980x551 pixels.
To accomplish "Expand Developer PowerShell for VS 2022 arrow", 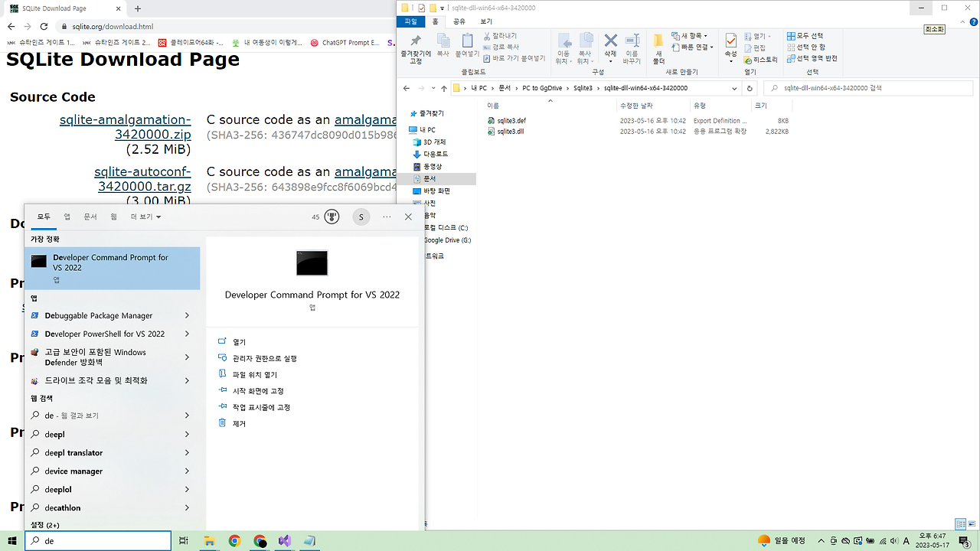I will [x=187, y=334].
